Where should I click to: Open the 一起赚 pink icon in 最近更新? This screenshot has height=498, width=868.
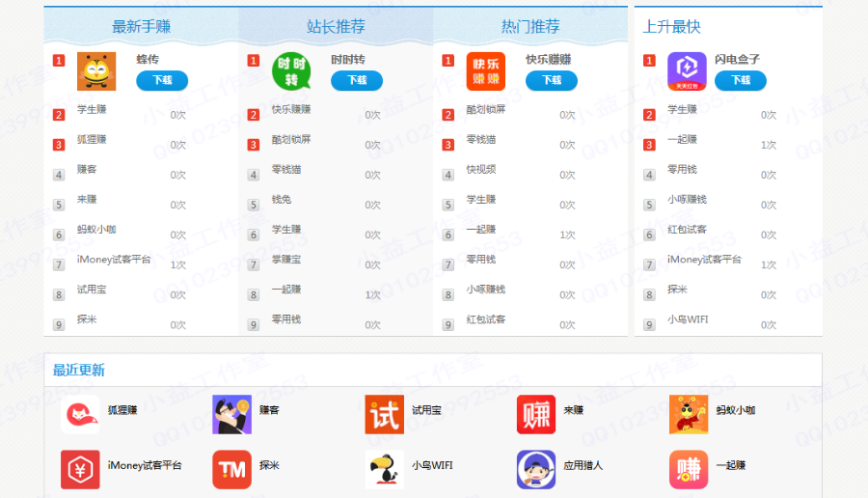coord(688,470)
